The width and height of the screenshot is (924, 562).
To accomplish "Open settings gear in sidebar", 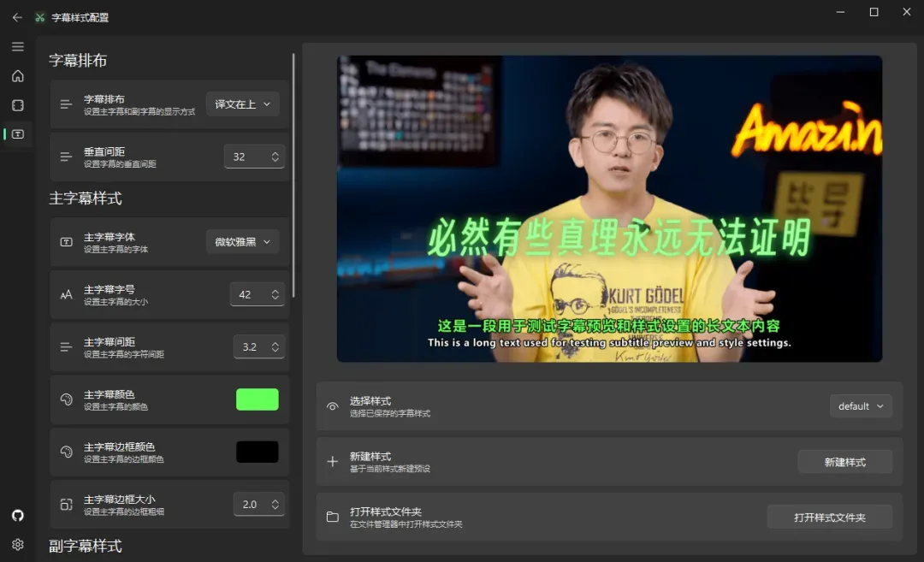I will pos(18,544).
